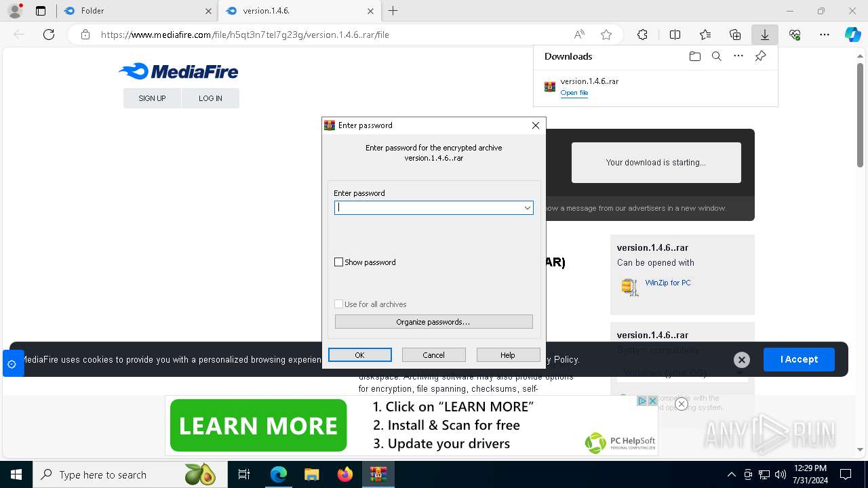Click the Edge profile avatar icon
868x488 pixels.
coord(14,11)
